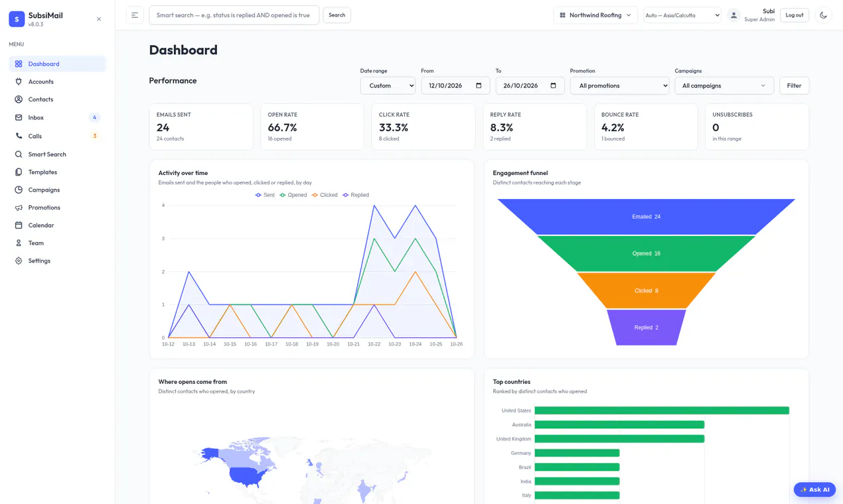This screenshot has height=504, width=843.
Task: Click the United States bar in Top countries
Action: pyautogui.click(x=662, y=410)
